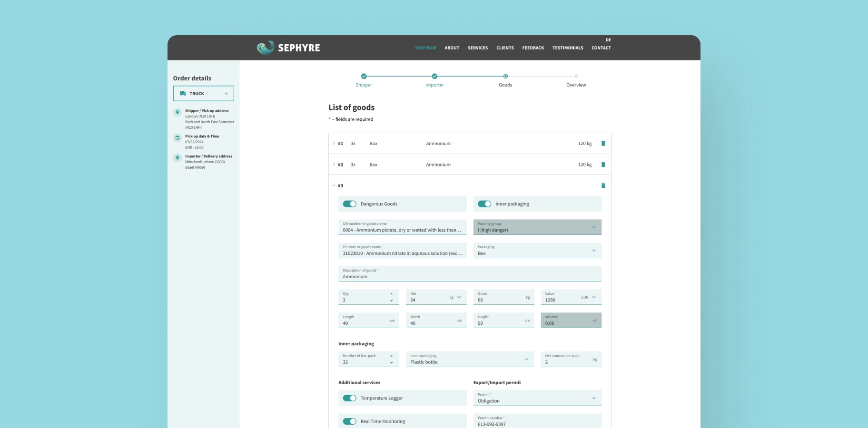Screen dimensions: 868x428
Task: Toggle the Real Time Monitoring switch
Action: tap(349, 421)
